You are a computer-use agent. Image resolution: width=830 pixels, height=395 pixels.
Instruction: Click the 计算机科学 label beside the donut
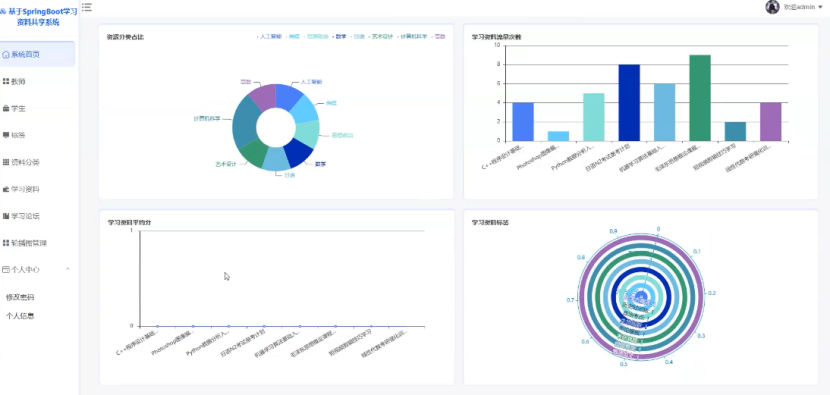click(x=206, y=119)
